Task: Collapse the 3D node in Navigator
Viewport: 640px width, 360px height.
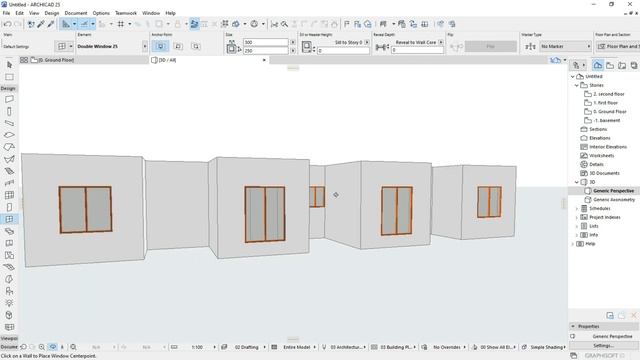Action: point(577,182)
